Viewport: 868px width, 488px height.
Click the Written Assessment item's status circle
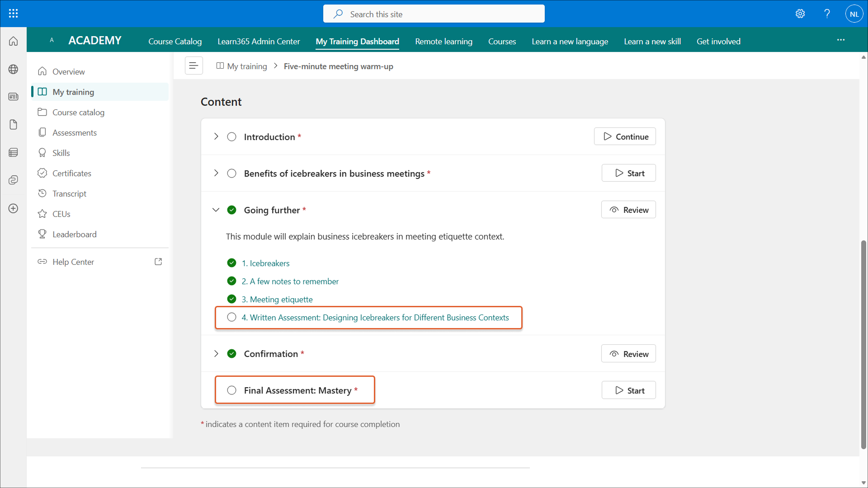pos(231,317)
